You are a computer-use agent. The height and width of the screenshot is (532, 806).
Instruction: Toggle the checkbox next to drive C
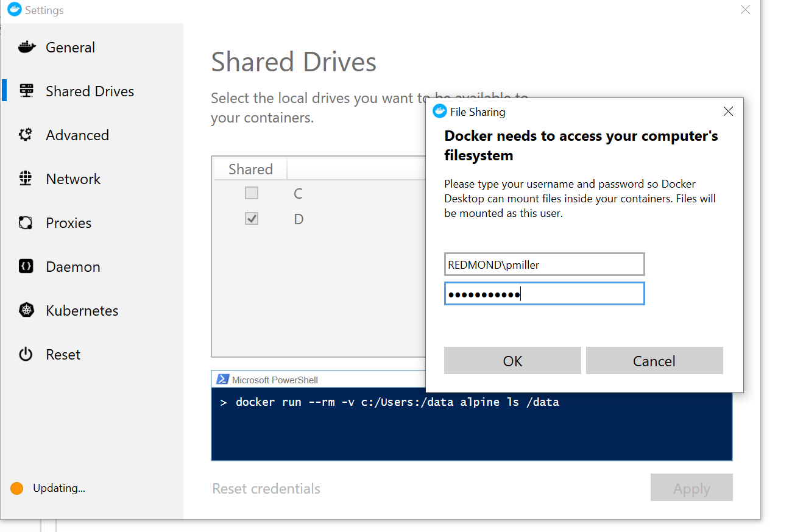252,193
